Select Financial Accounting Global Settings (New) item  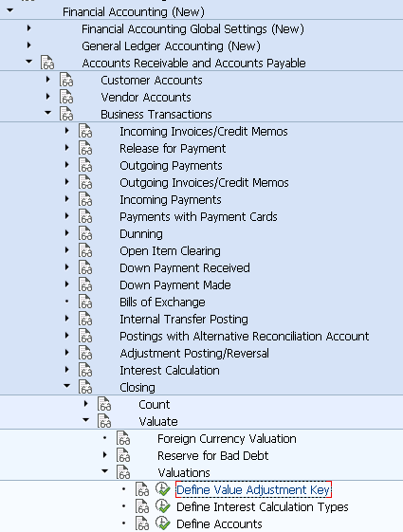coord(192,29)
